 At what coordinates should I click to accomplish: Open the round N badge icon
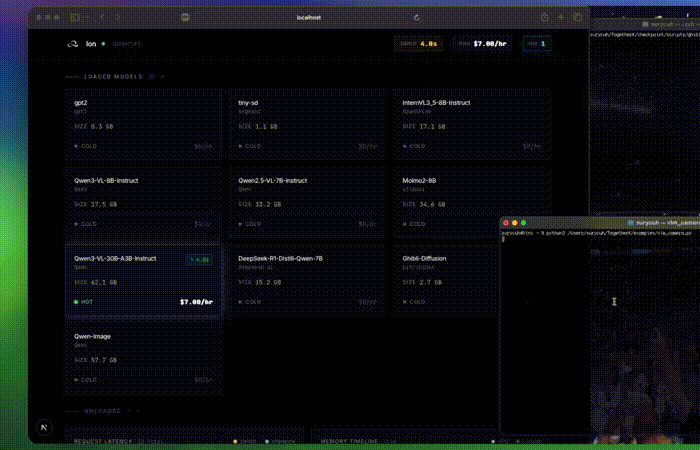coord(44,427)
